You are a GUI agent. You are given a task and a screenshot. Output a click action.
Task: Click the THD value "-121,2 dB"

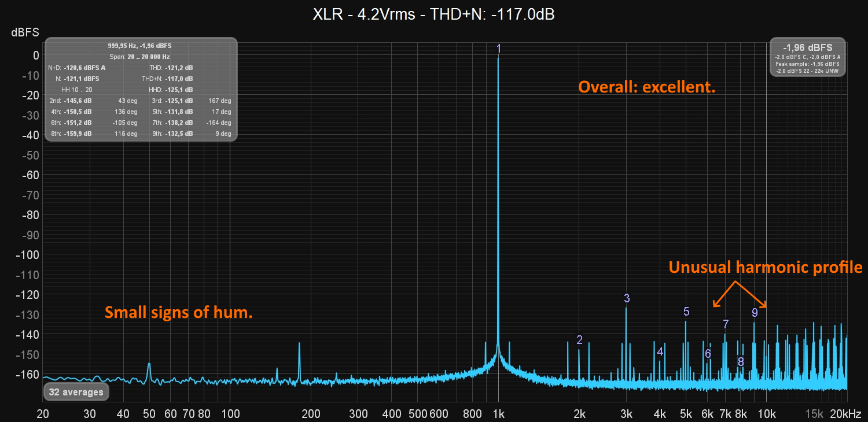(x=179, y=68)
